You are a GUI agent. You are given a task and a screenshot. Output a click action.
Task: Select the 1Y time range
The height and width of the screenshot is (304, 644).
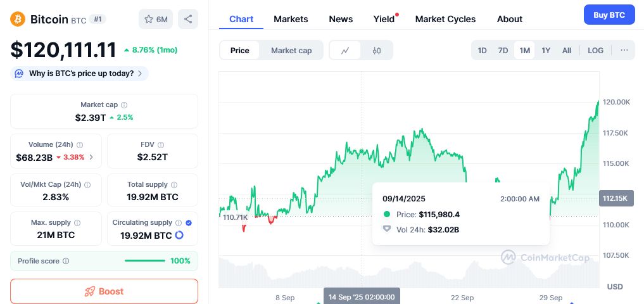click(546, 51)
